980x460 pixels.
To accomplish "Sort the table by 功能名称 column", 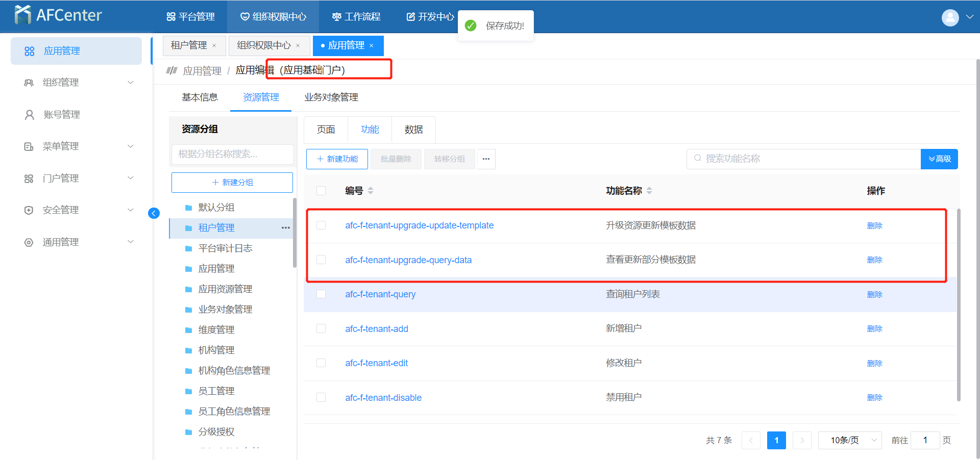I will pyautogui.click(x=649, y=191).
